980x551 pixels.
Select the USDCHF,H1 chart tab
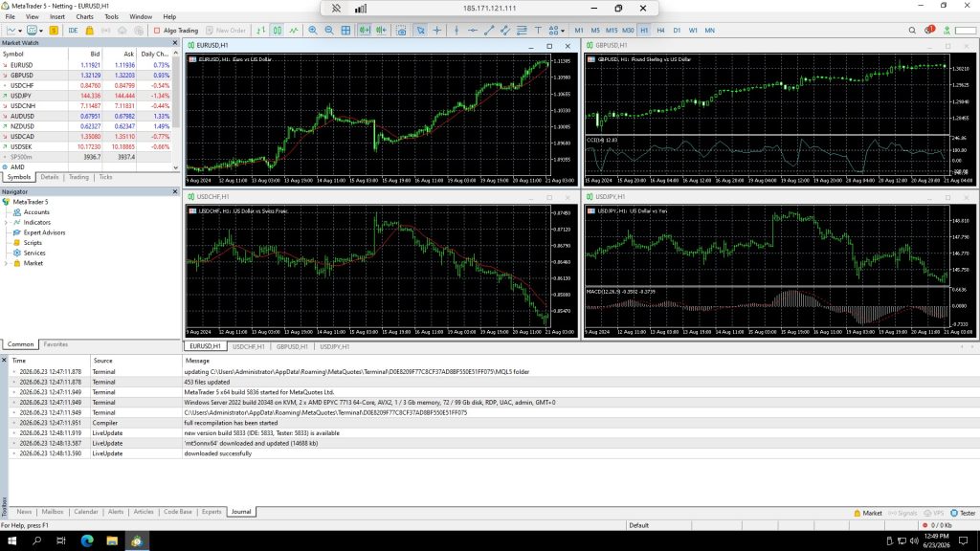click(248, 346)
